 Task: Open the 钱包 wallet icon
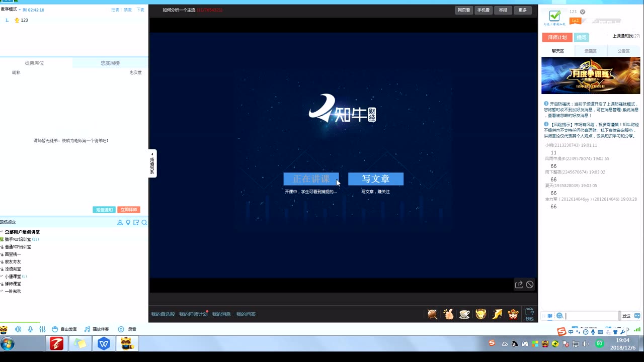[x=529, y=315]
